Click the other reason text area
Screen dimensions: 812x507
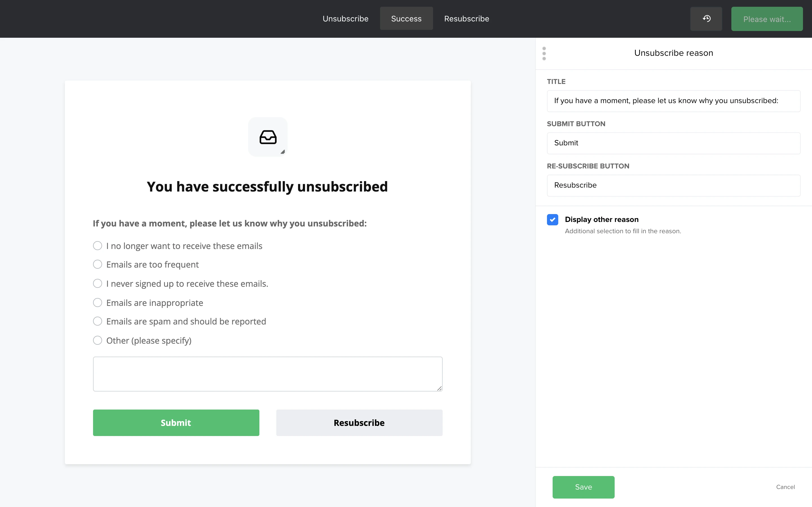(267, 374)
